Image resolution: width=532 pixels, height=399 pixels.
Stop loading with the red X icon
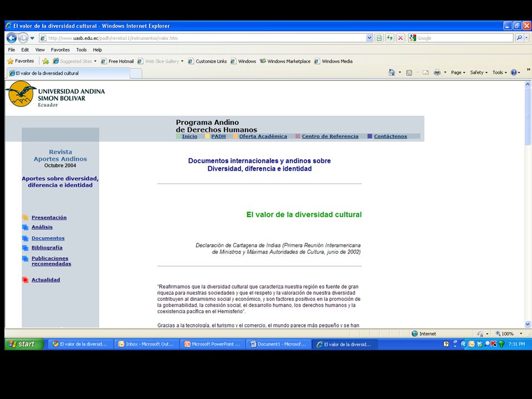tap(400, 38)
